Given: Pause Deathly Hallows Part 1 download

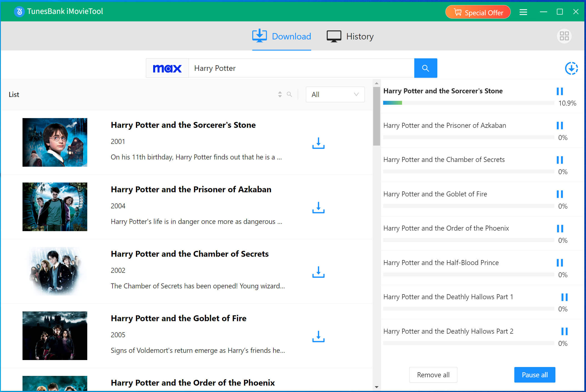Looking at the screenshot, I should (x=564, y=297).
